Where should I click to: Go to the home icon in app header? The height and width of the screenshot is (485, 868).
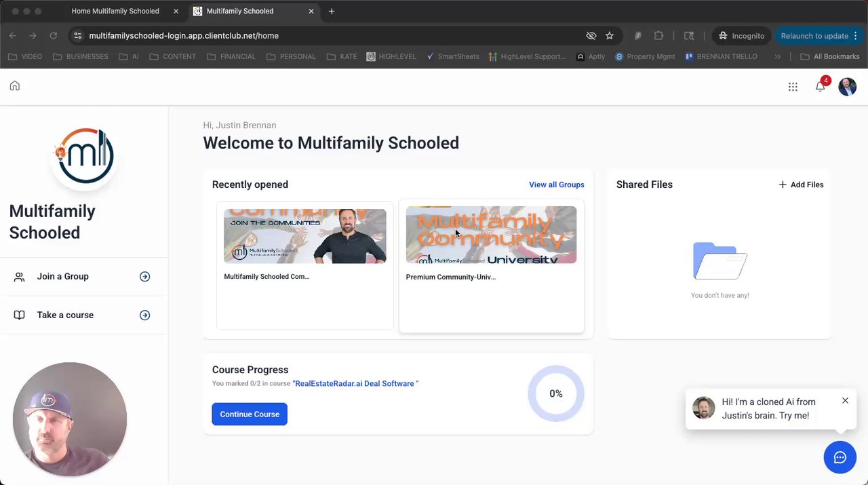(x=15, y=86)
